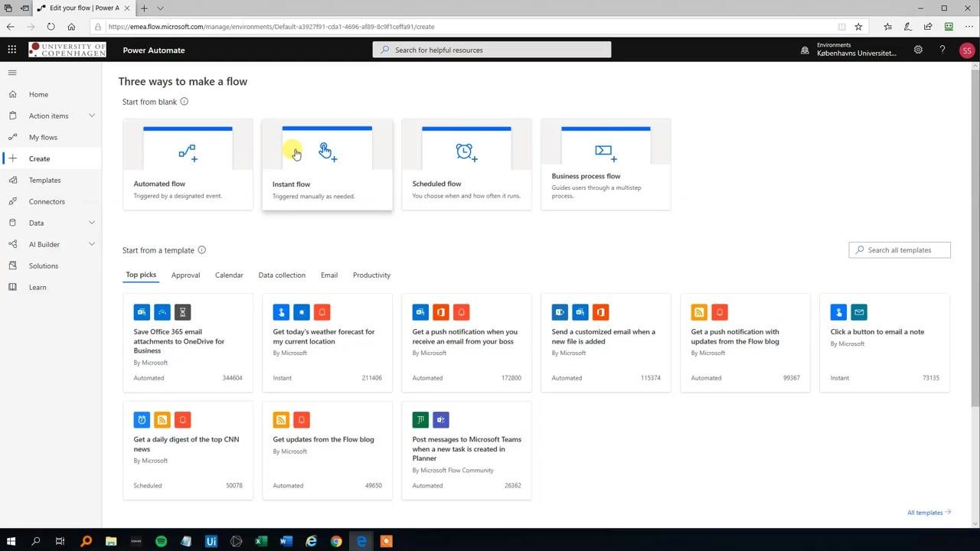This screenshot has height=551, width=980.
Task: Collapse the left navigation hamburger menu
Action: [x=12, y=73]
